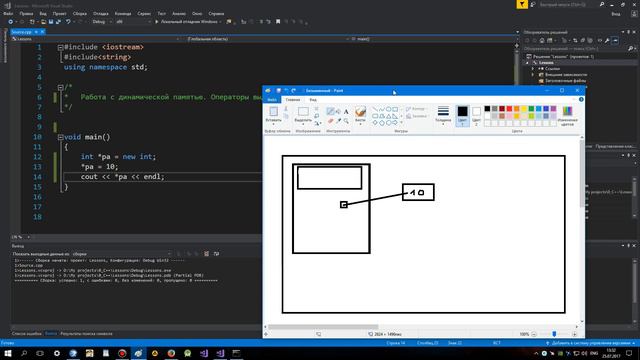Select the Eraser tool in Paint
This screenshot has width=640, height=360.
click(330, 121)
